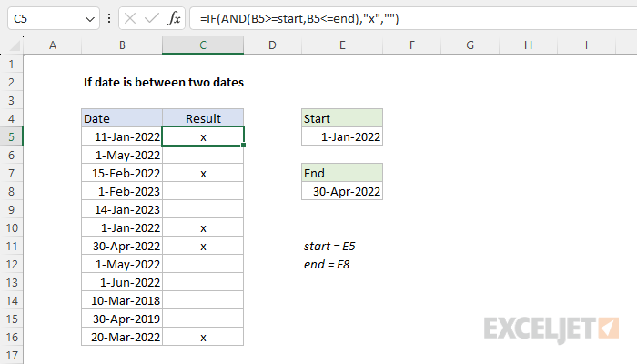The width and height of the screenshot is (637, 364).
Task: Select the End date cell 30-Apr-2022
Action: (x=342, y=191)
